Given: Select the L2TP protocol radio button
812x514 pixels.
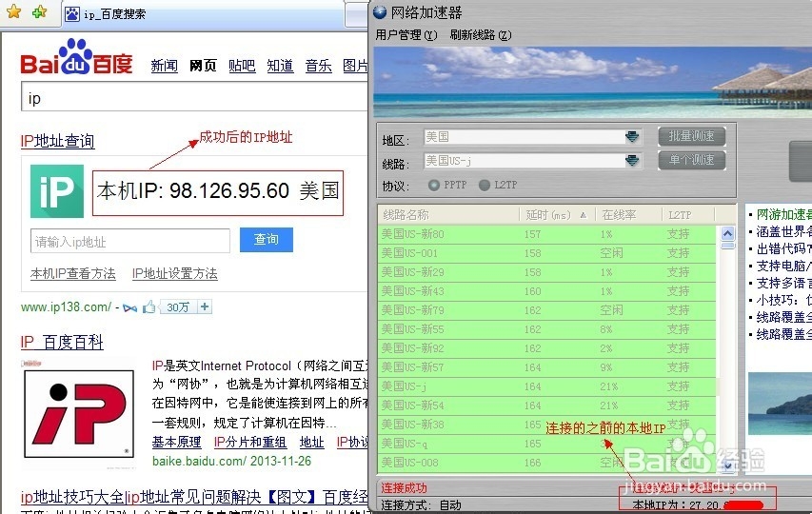Looking at the screenshot, I should (x=485, y=185).
